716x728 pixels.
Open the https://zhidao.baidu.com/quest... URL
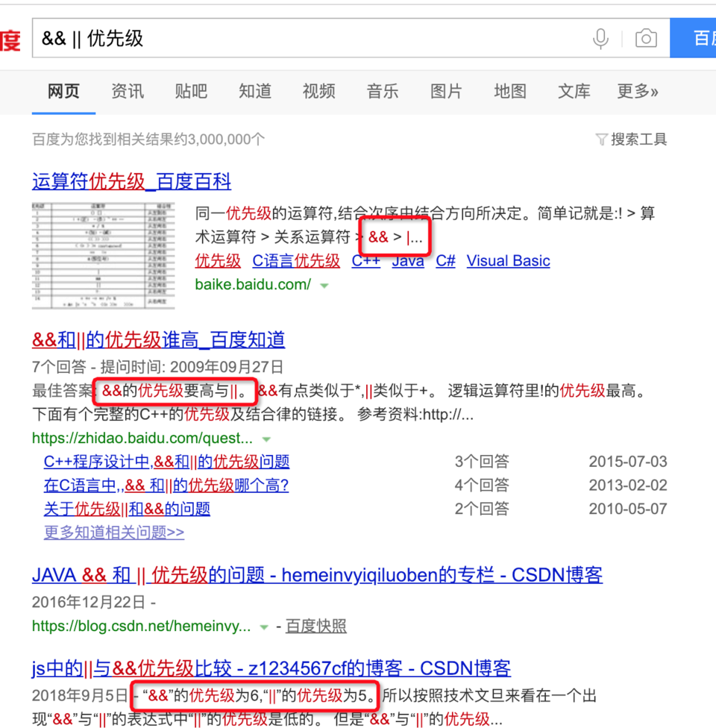(x=142, y=439)
